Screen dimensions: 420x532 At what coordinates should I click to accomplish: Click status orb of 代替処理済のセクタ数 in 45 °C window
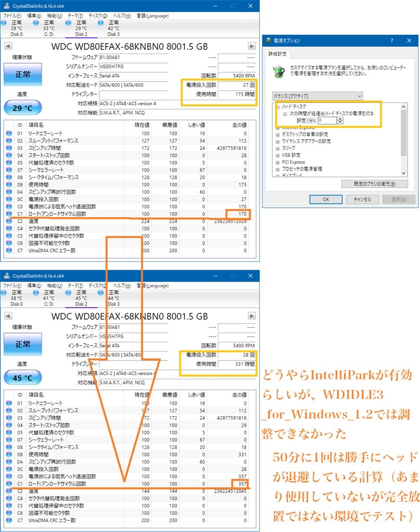pyautogui.click(x=9, y=432)
